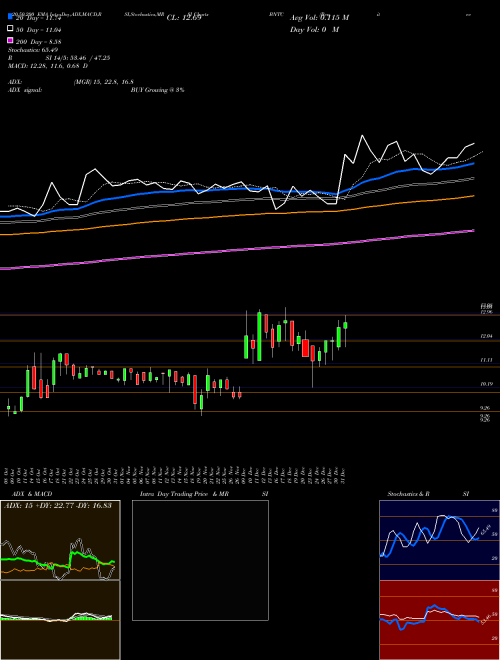Select the CL: 12.69 closing price text
This screenshot has width=500, height=660.
click(x=184, y=18)
